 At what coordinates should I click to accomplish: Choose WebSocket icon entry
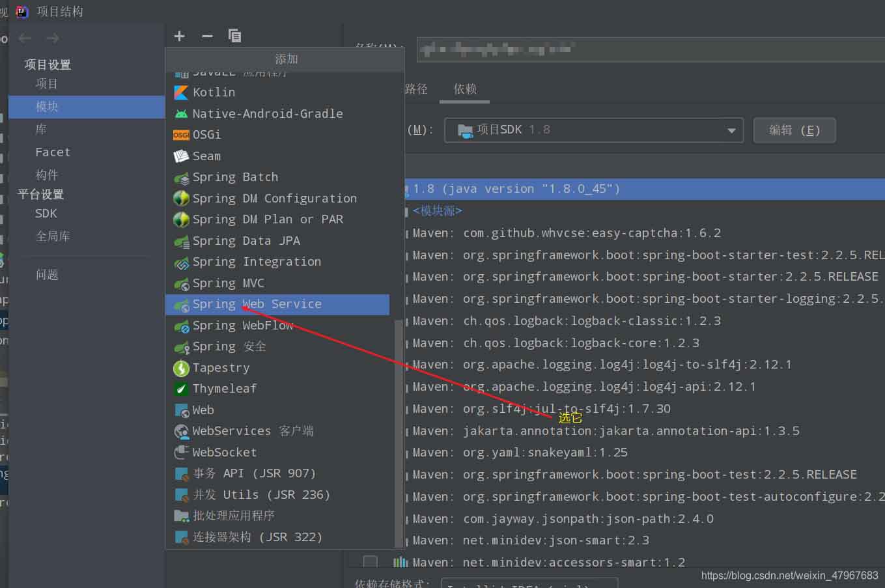pyautogui.click(x=181, y=453)
